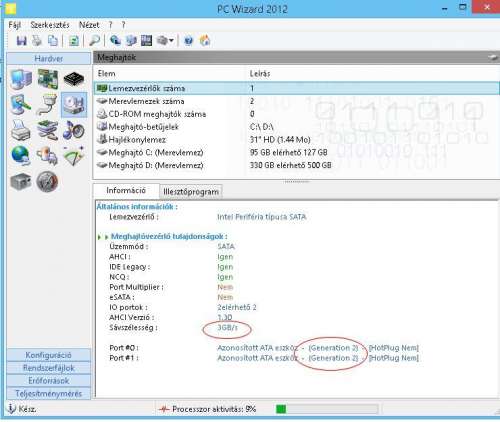This screenshot has width=500, height=422.
Task: Select the Meghajtó C: (Merevlemez) row
Action: click(x=296, y=152)
